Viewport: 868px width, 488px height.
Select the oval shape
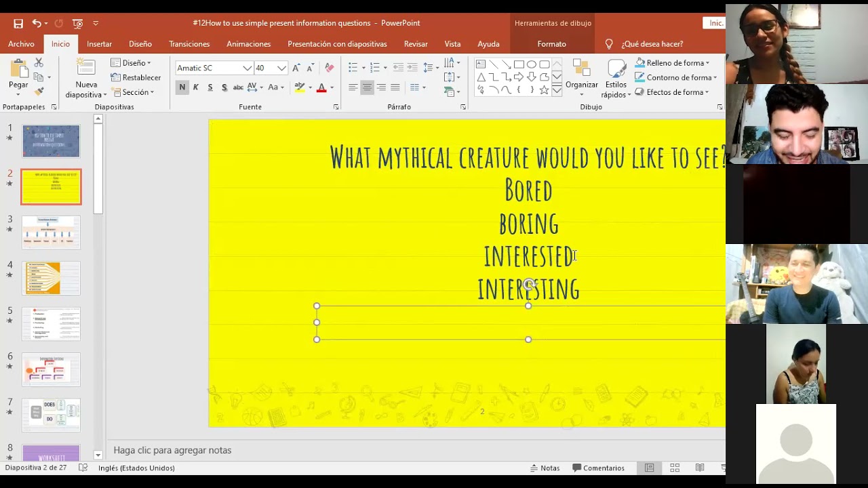pos(532,64)
